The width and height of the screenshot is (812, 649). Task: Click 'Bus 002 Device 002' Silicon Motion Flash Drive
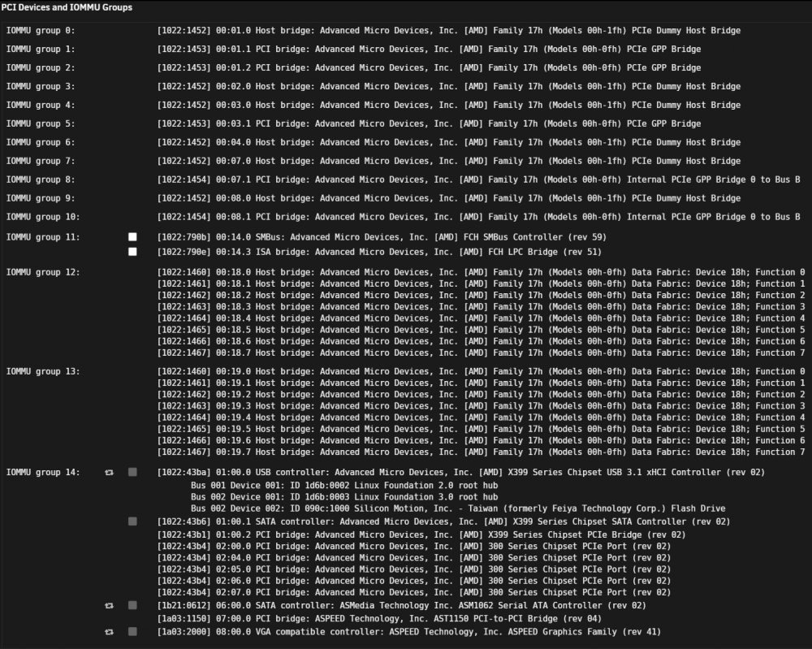[458, 508]
